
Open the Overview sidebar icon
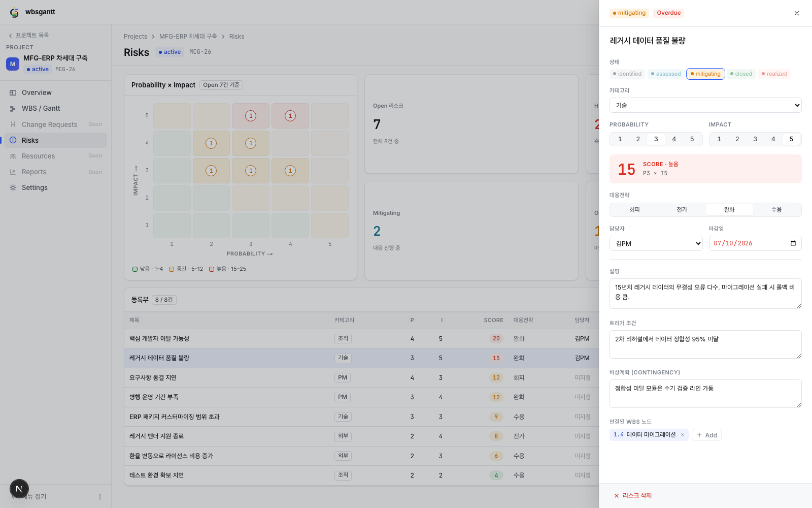[x=13, y=92]
